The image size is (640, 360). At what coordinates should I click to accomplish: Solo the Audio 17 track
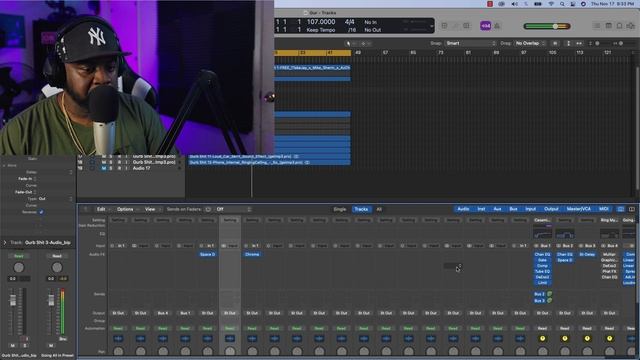(x=111, y=168)
